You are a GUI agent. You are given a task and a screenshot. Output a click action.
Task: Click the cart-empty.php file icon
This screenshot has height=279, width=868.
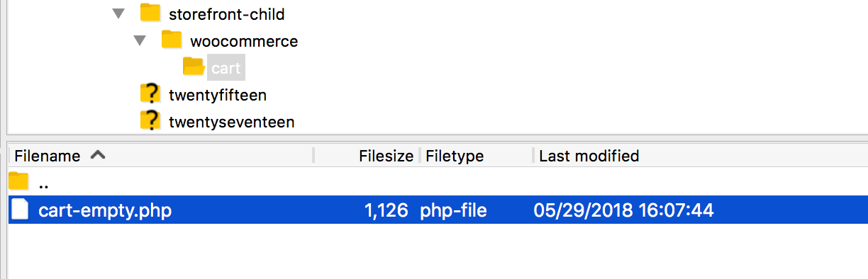pos(20,210)
